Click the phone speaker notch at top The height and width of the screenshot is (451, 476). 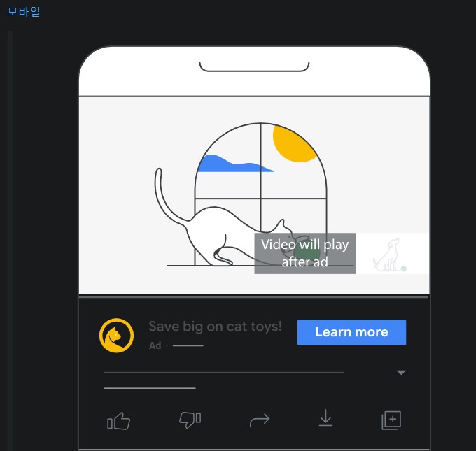(254, 67)
